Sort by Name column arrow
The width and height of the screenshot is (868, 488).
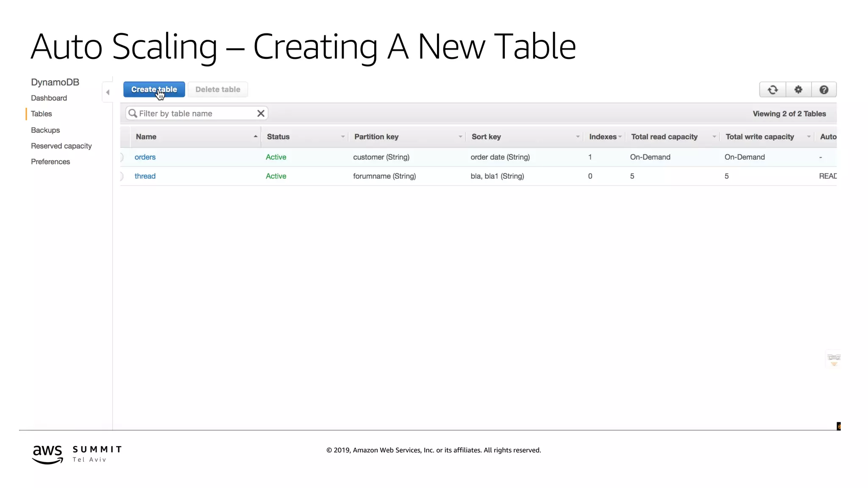coord(256,136)
